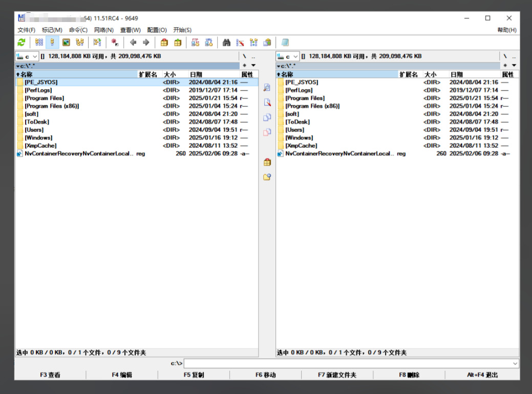Click the green Refresh icon in toolbar

point(22,42)
